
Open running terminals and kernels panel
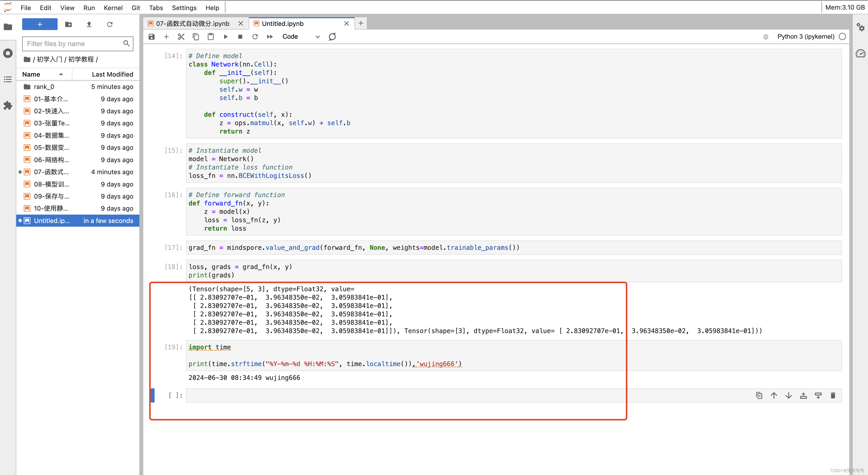pyautogui.click(x=8, y=53)
